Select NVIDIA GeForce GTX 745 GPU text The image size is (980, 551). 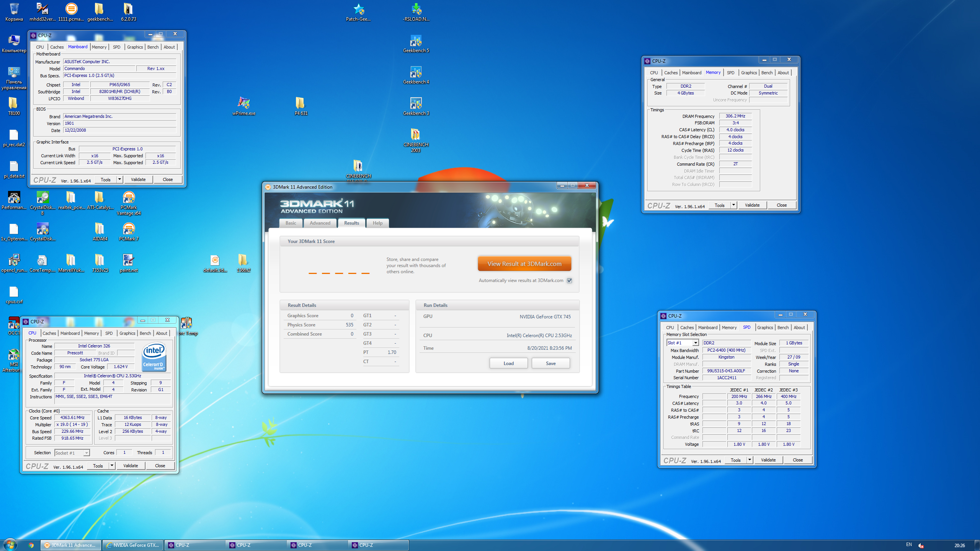545,316
